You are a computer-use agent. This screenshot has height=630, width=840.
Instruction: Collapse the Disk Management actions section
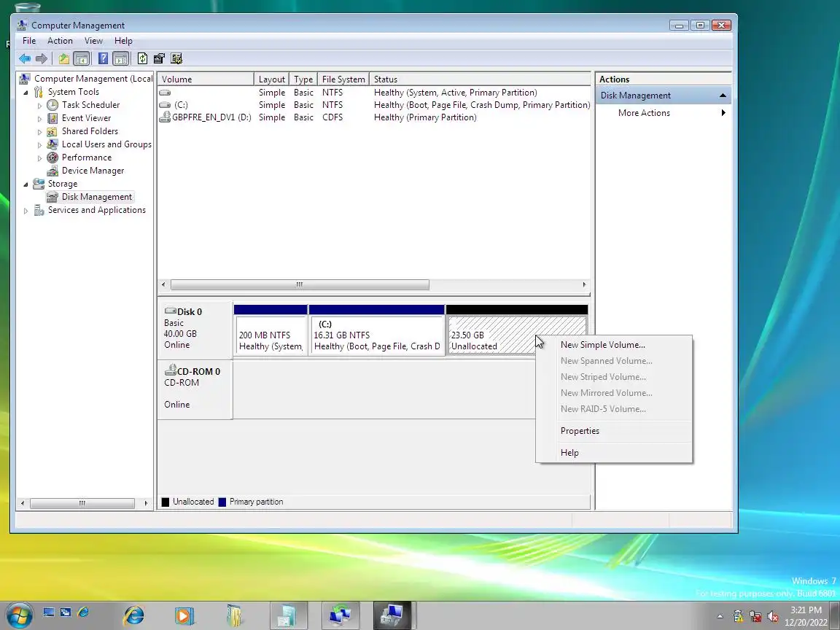[x=723, y=96]
